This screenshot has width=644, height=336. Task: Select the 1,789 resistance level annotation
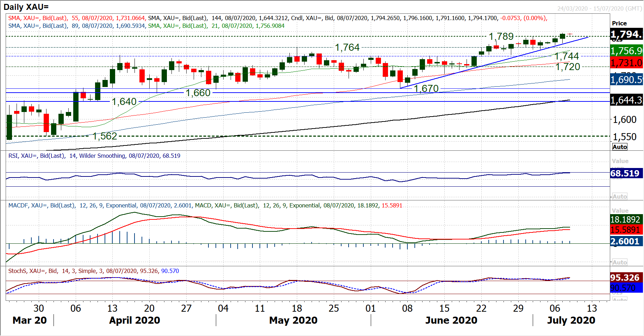coord(501,36)
